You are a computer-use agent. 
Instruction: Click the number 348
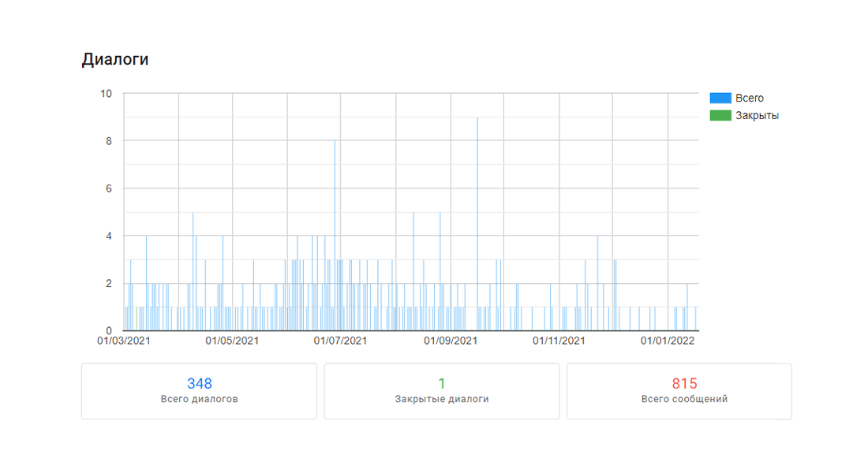click(x=200, y=383)
